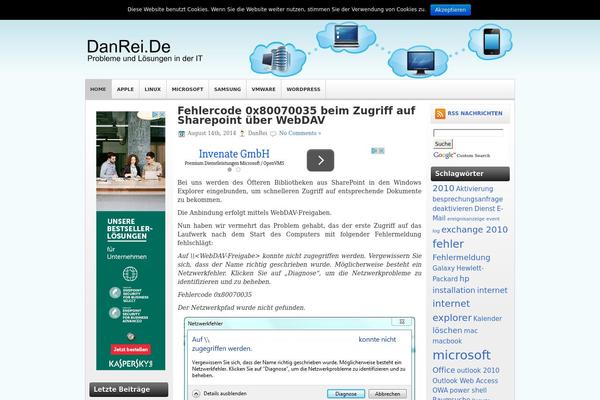Open the article title Fehlercode 0x80070035
600x400 pixels.
296,115
